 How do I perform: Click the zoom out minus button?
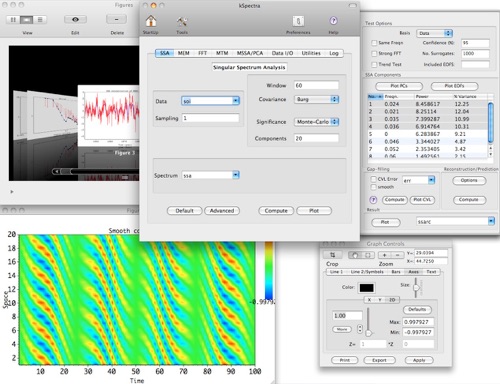[397, 255]
